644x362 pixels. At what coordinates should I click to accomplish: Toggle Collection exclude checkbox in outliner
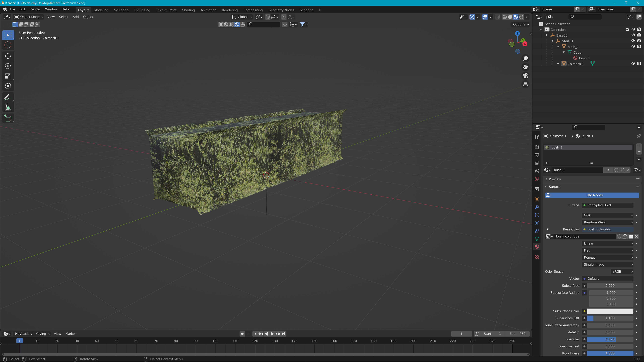click(627, 29)
